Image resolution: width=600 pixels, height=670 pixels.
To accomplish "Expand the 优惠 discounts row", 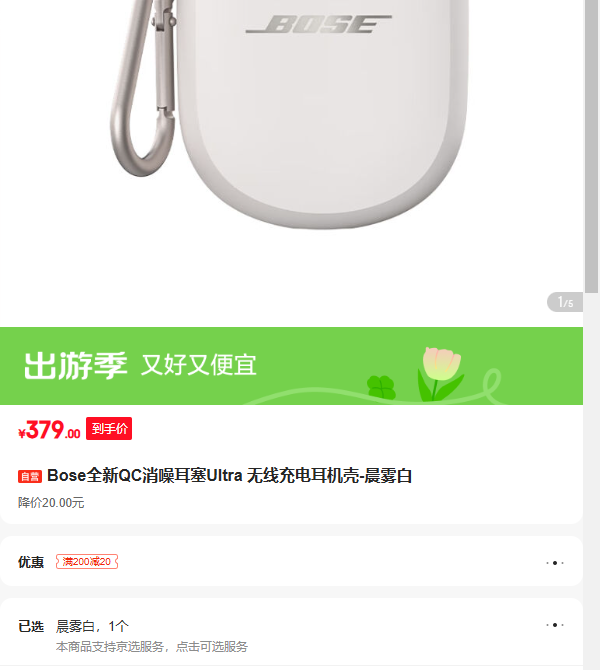I will [291, 561].
